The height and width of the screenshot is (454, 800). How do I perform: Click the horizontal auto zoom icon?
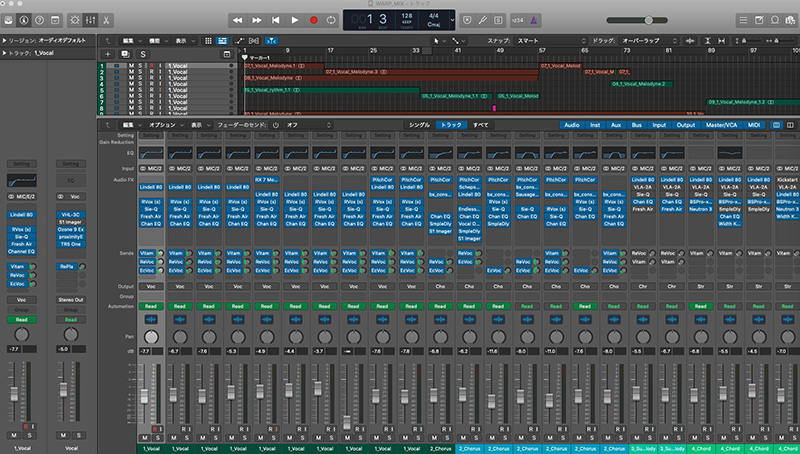tap(721, 41)
